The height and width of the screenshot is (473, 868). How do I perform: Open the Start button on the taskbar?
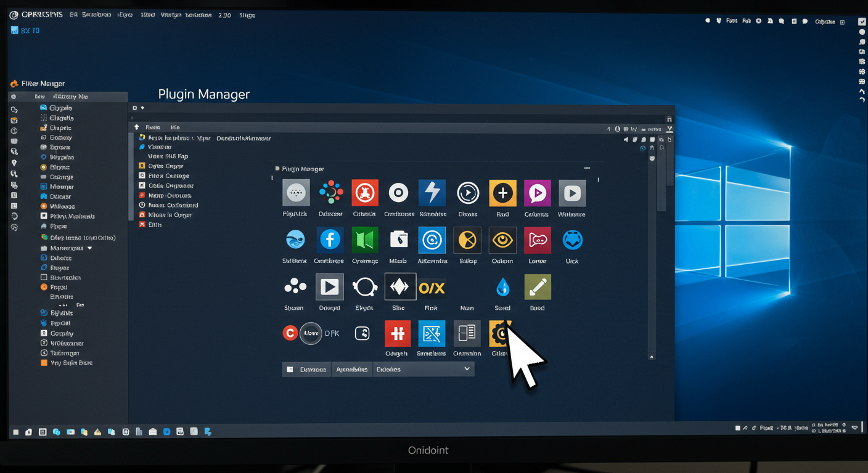(x=15, y=432)
